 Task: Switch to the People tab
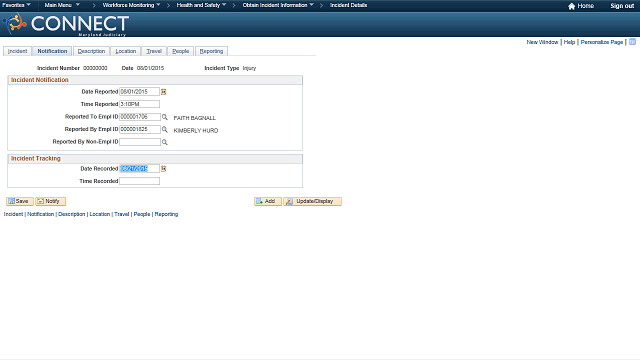[x=180, y=51]
